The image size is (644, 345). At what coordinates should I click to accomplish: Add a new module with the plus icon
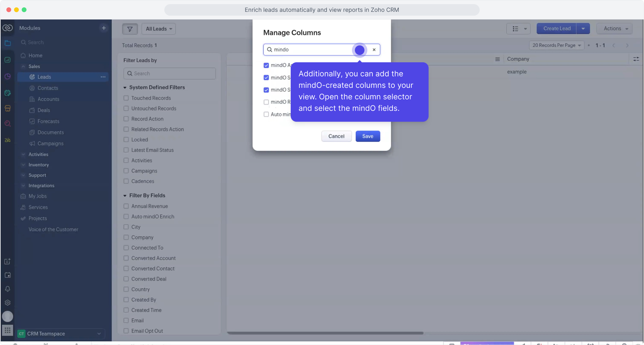point(104,28)
